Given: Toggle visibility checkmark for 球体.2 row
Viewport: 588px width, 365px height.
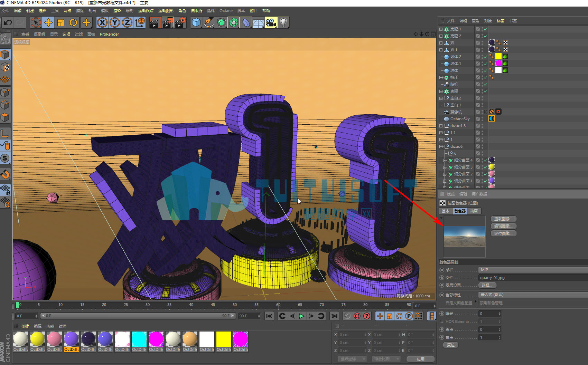Looking at the screenshot, I should pos(485,57).
